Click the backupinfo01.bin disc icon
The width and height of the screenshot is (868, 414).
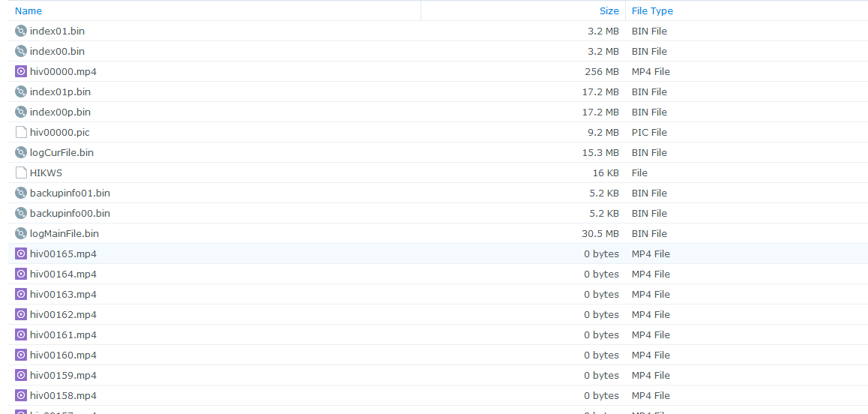(x=21, y=193)
